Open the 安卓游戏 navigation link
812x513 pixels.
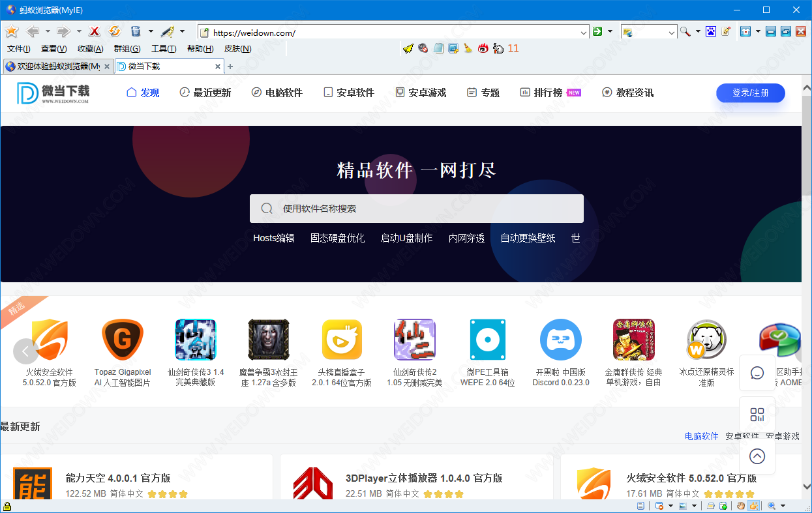(x=421, y=93)
